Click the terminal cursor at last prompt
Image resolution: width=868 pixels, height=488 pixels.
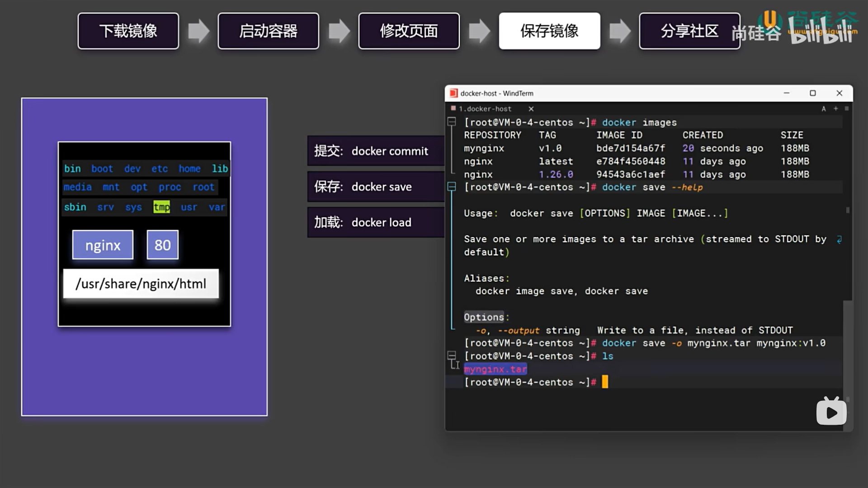pyautogui.click(x=605, y=382)
